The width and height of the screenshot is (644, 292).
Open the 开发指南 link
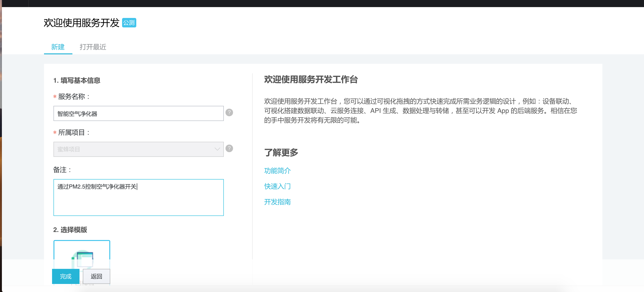[277, 202]
